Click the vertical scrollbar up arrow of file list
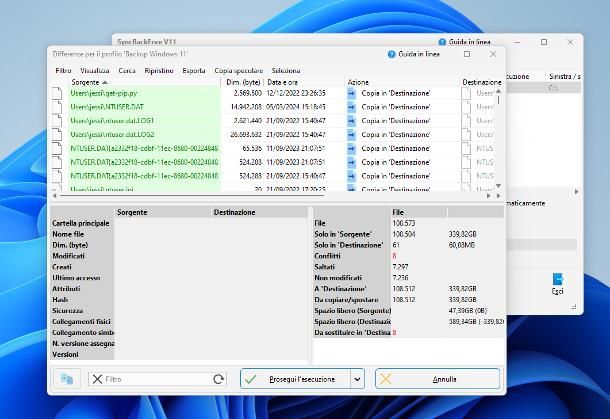The width and height of the screenshot is (610, 419). pos(498,91)
